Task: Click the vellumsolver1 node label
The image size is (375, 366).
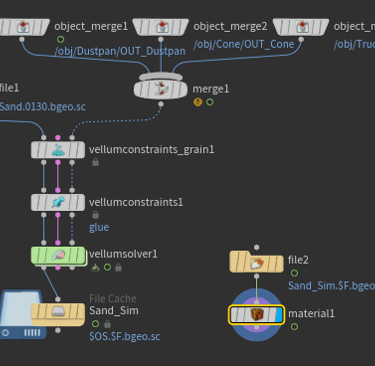Action: (x=123, y=254)
